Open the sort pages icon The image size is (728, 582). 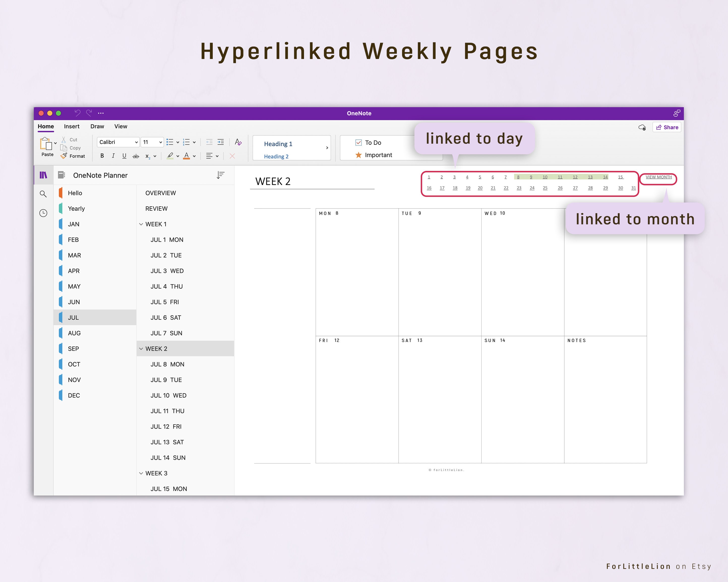(x=221, y=174)
